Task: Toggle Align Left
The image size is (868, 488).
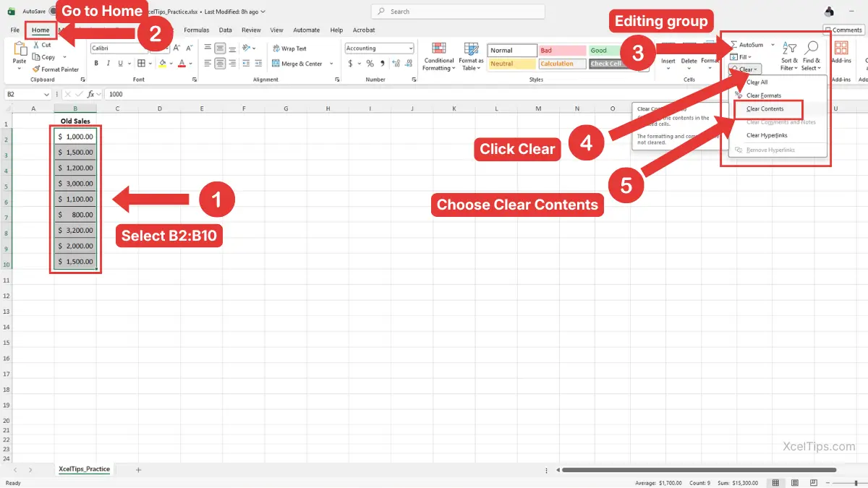Action: 208,64
